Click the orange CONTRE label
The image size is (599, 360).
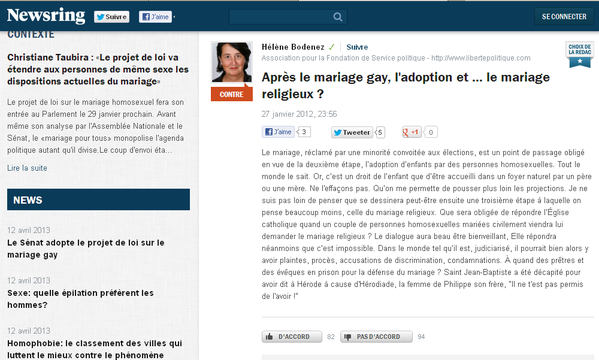pos(232,94)
